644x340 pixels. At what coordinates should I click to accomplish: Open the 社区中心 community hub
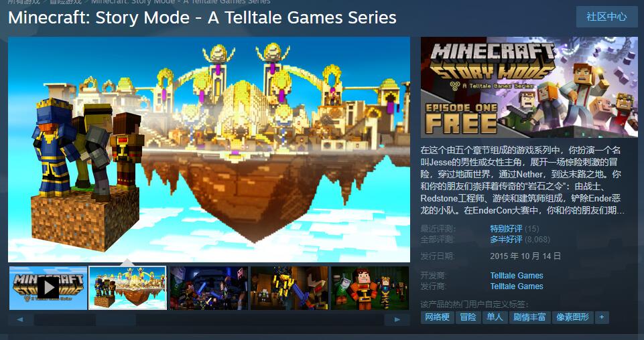tap(606, 17)
